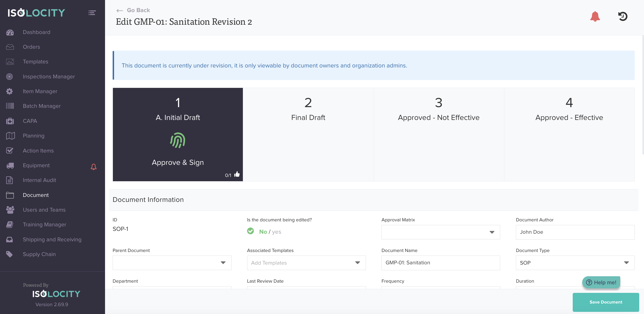644x314 pixels.
Task: Click the CAPA first-aid kit icon
Action: [10, 121]
